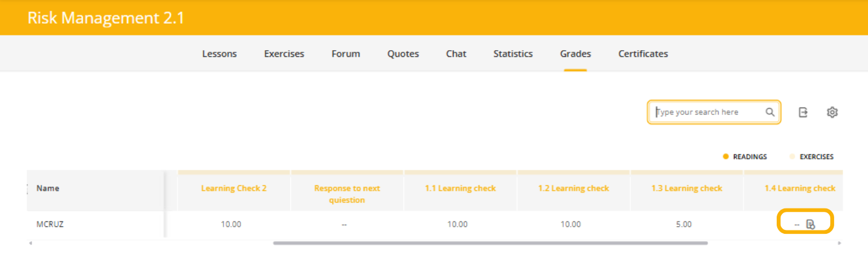
Task: Click the EXERCISES legend indicator
Action: pos(792,157)
